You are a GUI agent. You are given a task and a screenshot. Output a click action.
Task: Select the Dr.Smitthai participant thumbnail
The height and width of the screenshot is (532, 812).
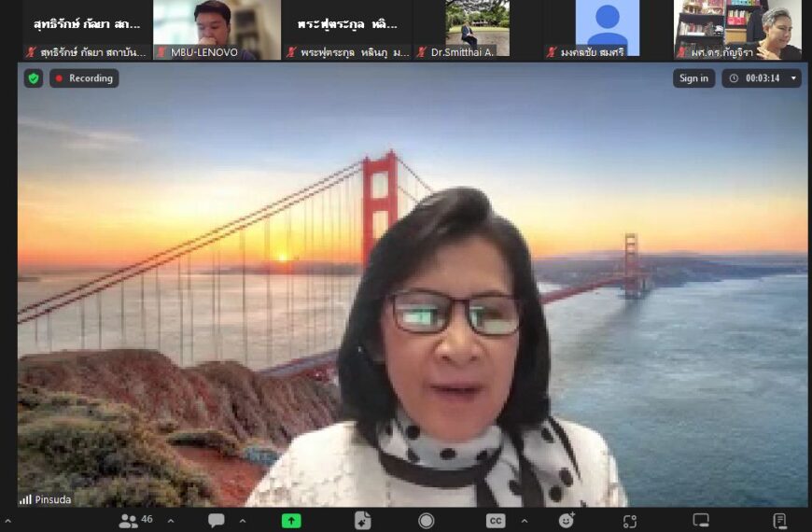pos(477,28)
